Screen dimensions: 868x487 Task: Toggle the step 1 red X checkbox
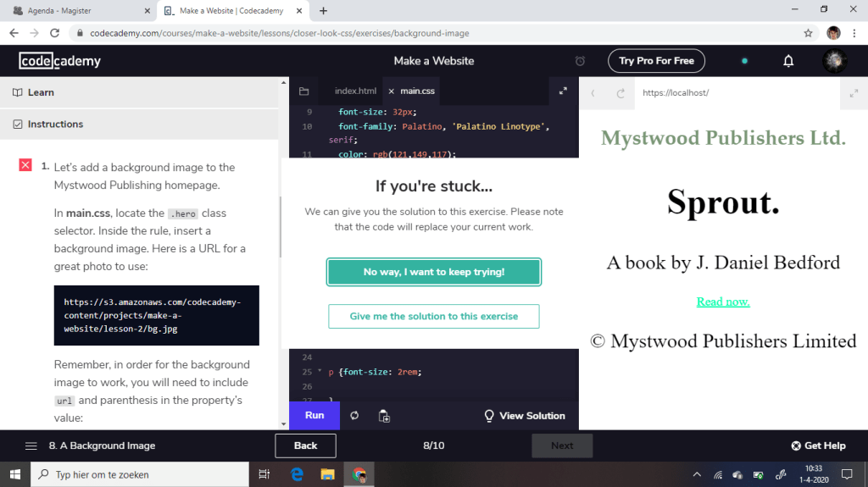25,165
